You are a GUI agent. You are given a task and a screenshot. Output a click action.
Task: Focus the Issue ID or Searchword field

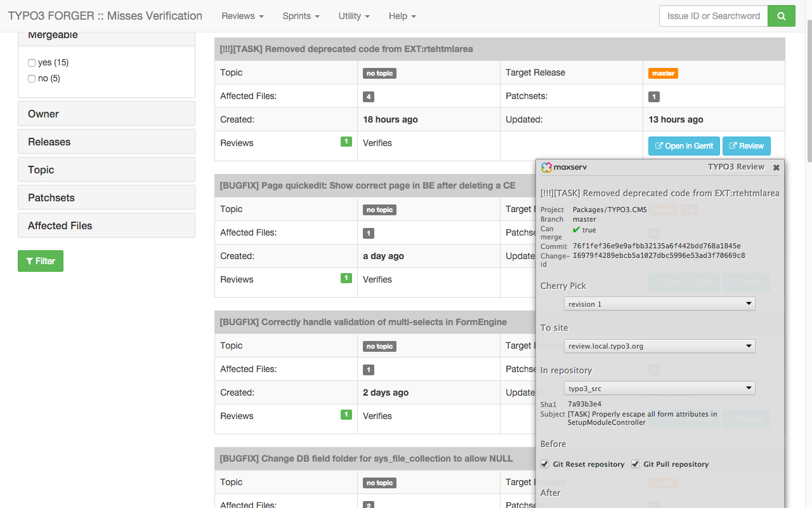coord(714,16)
